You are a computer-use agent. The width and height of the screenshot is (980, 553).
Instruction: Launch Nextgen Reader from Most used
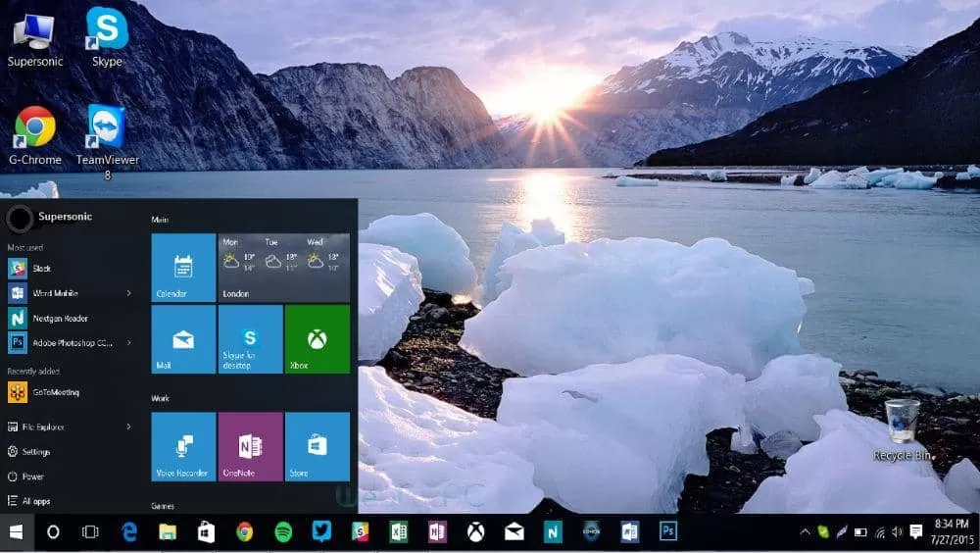click(x=69, y=319)
